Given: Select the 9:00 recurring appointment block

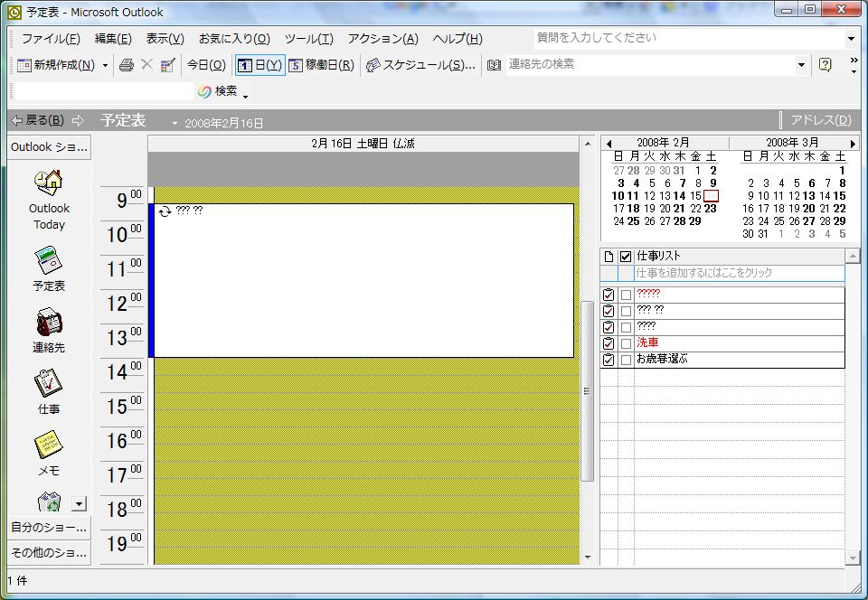Looking at the screenshot, I should point(363,281).
